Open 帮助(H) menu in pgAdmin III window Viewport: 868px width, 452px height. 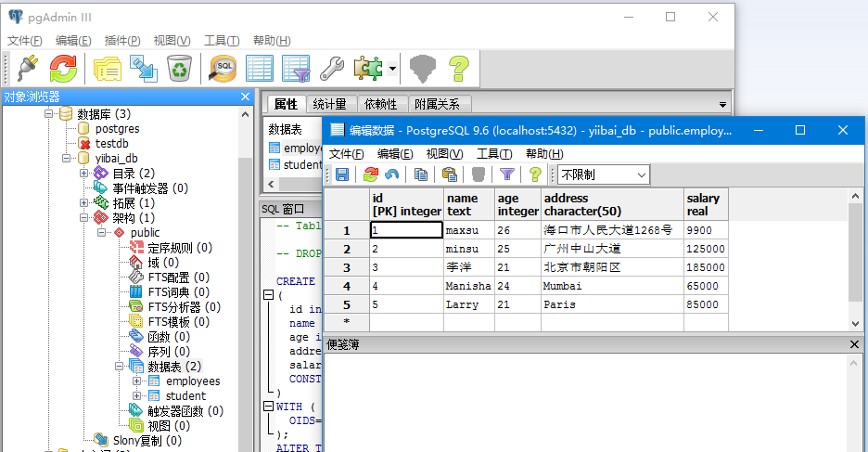[271, 41]
